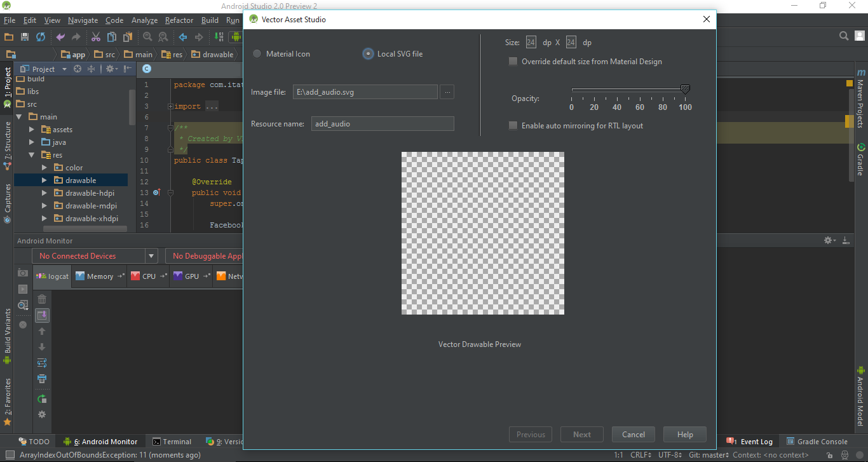Click the Resource name text field
Image resolution: width=868 pixels, height=462 pixels.
click(x=382, y=124)
